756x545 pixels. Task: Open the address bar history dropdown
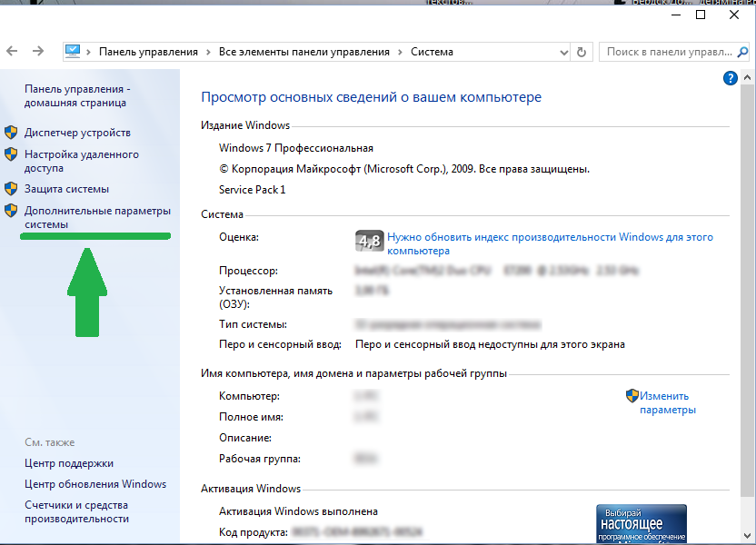point(565,52)
